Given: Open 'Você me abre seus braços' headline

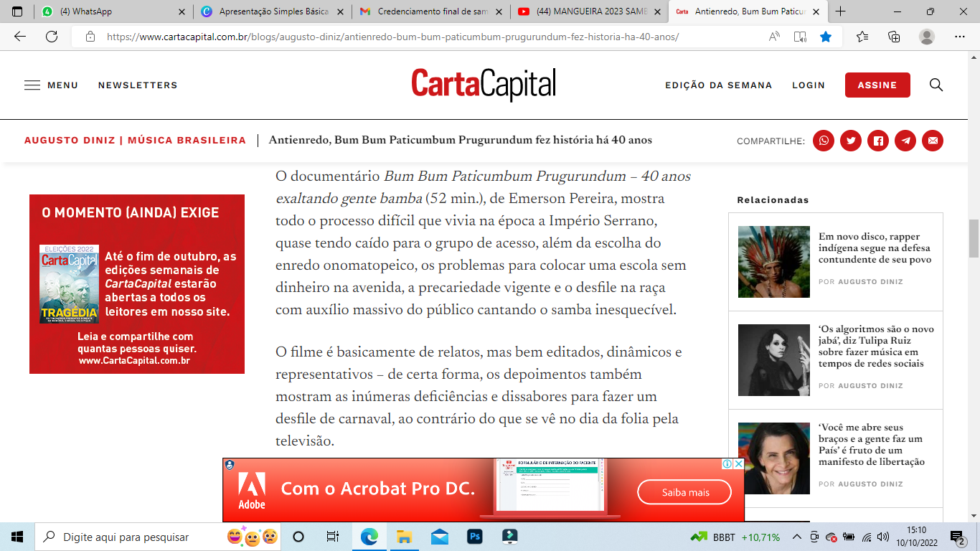Looking at the screenshot, I should click(x=872, y=445).
